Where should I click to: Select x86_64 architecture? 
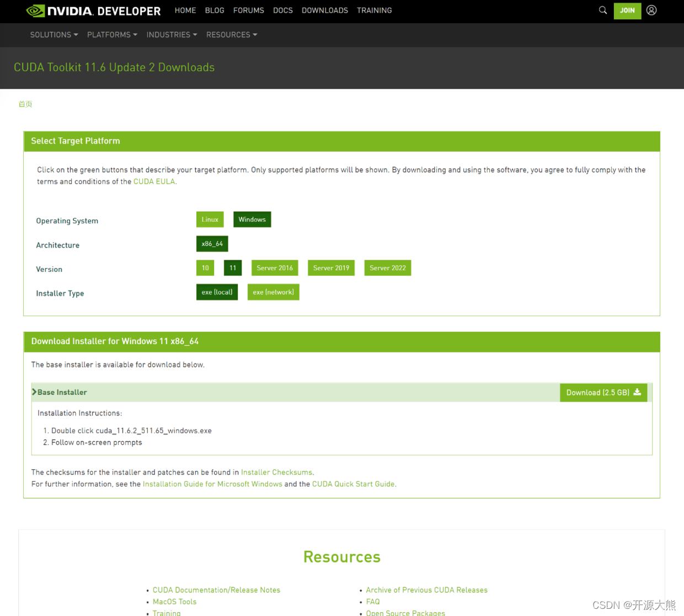(212, 244)
